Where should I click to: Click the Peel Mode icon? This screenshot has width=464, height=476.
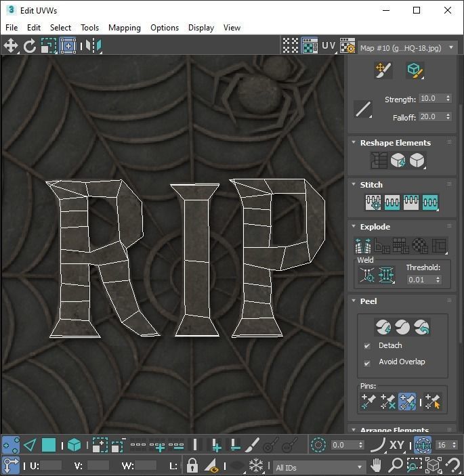pos(402,327)
